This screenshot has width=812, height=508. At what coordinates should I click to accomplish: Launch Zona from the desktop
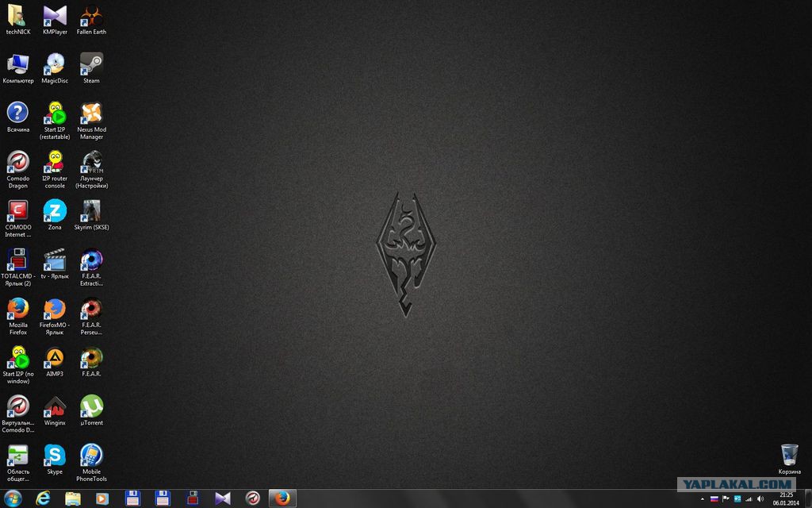[55, 214]
